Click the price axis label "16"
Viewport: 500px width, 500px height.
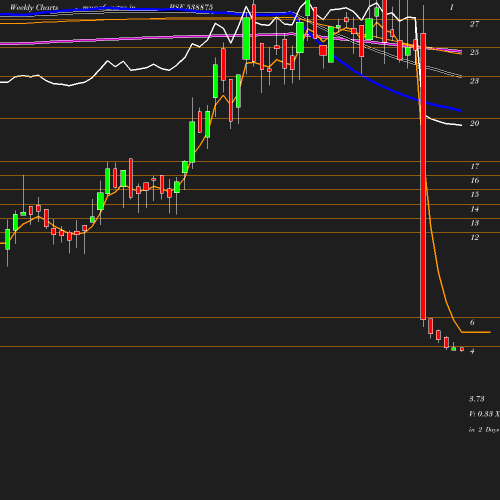pyautogui.click(x=475, y=180)
